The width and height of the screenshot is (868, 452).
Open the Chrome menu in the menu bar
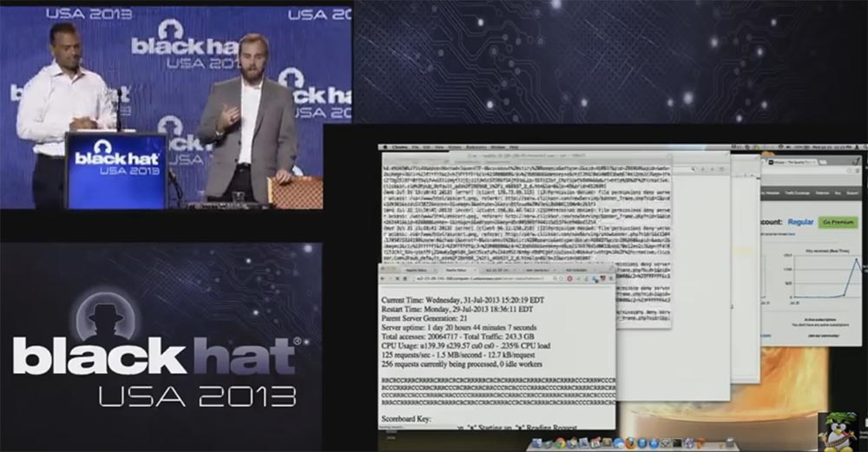point(399,147)
